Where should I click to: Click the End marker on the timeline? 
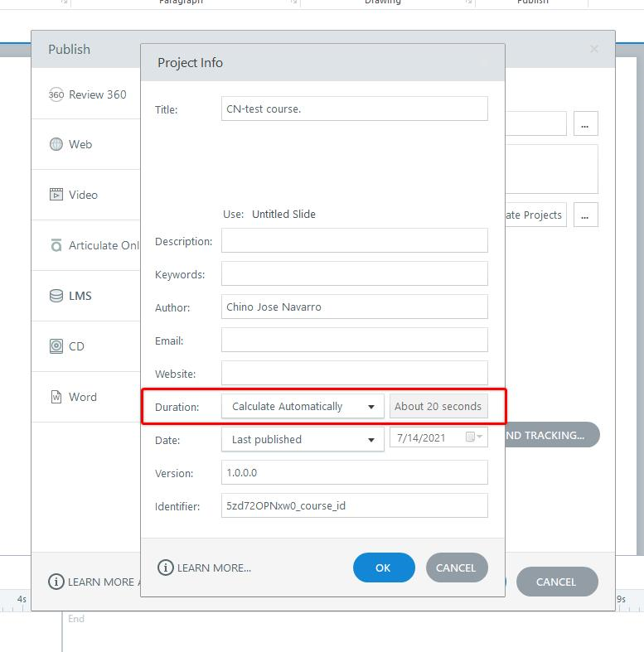[x=76, y=619]
